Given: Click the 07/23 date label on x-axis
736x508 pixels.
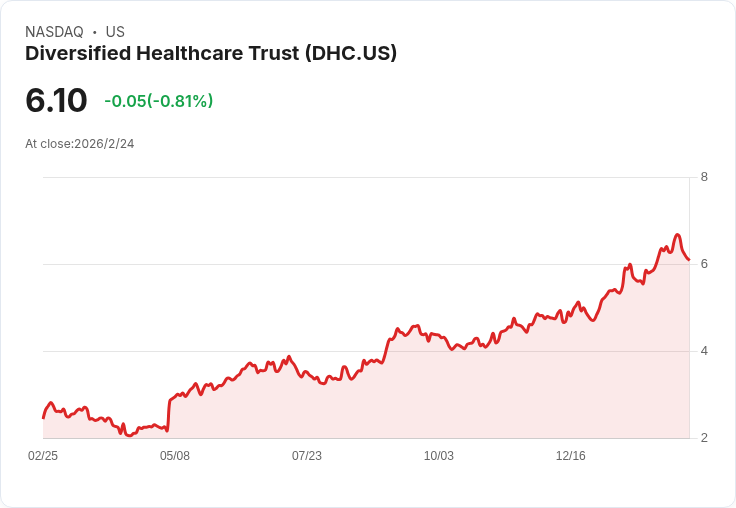Looking at the screenshot, I should tap(307, 456).
